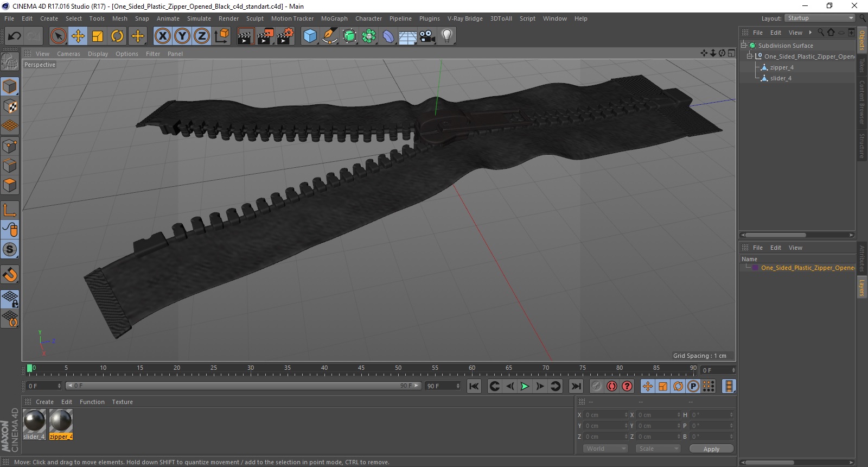Screen dimensions: 868x467
Task: Select the zipper_4 material thumbnail
Action: coord(61,424)
